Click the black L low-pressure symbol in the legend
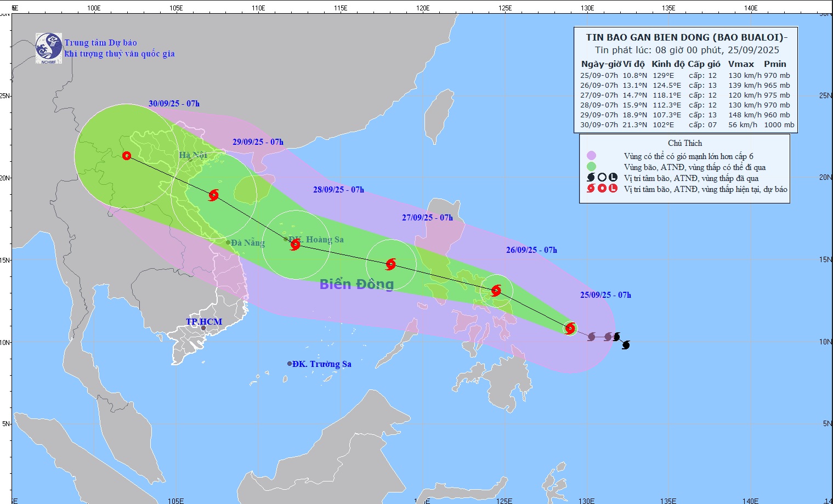This screenshot has height=504, width=833. point(613,177)
